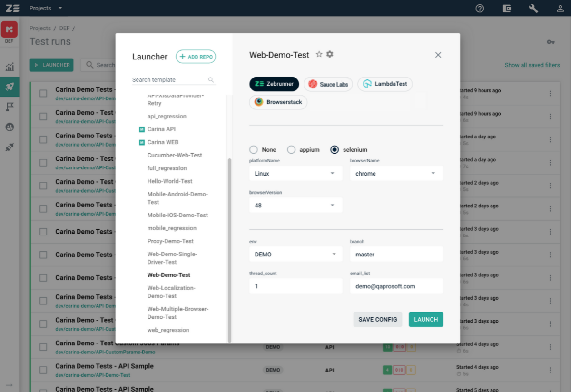Click the DEF breadcrumb link
This screenshot has height=392, width=571.
pos(64,29)
